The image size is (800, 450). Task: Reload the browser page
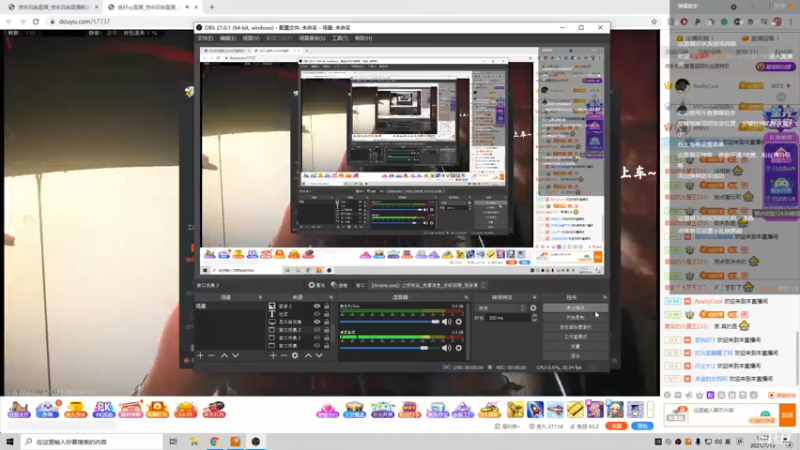36,21
